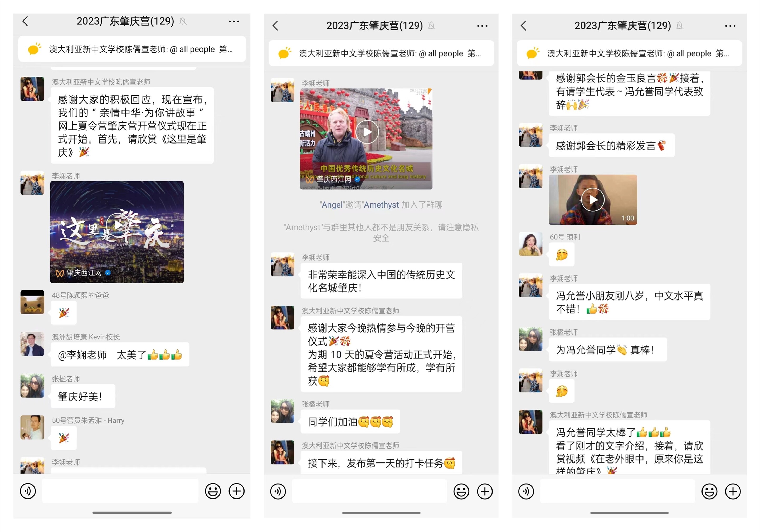Viewport: 760px width, 532px height.
Task: Tap the "Amethyst" name link in invite notice
Action: pyautogui.click(x=381, y=205)
